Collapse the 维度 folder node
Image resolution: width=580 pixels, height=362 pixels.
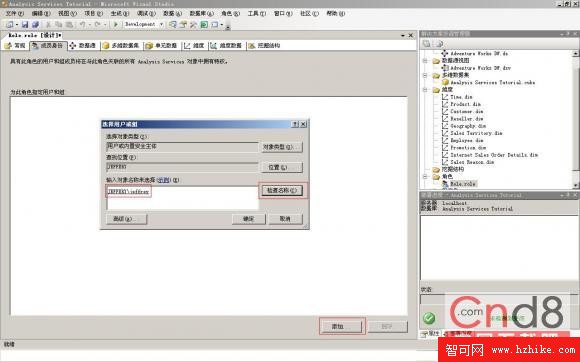click(425, 89)
